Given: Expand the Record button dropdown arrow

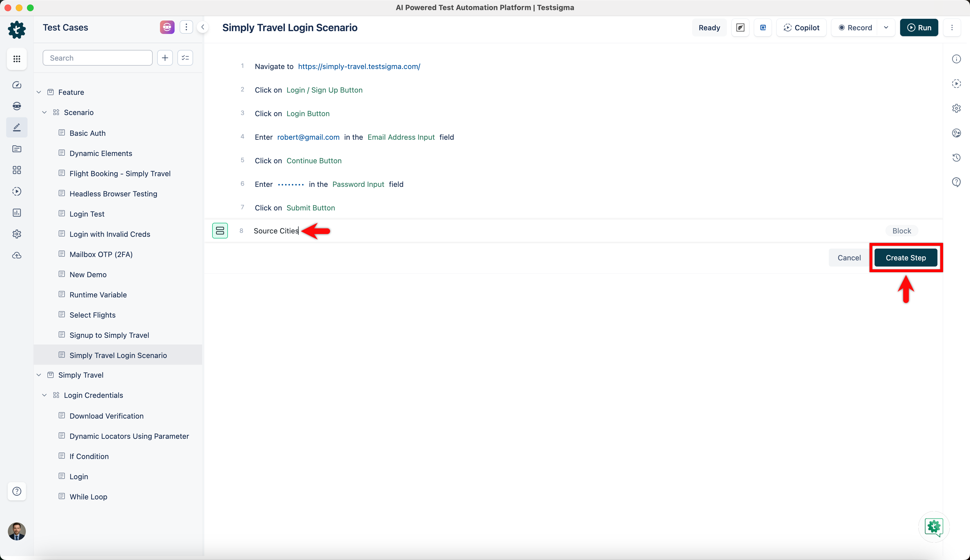Looking at the screenshot, I should [887, 27].
